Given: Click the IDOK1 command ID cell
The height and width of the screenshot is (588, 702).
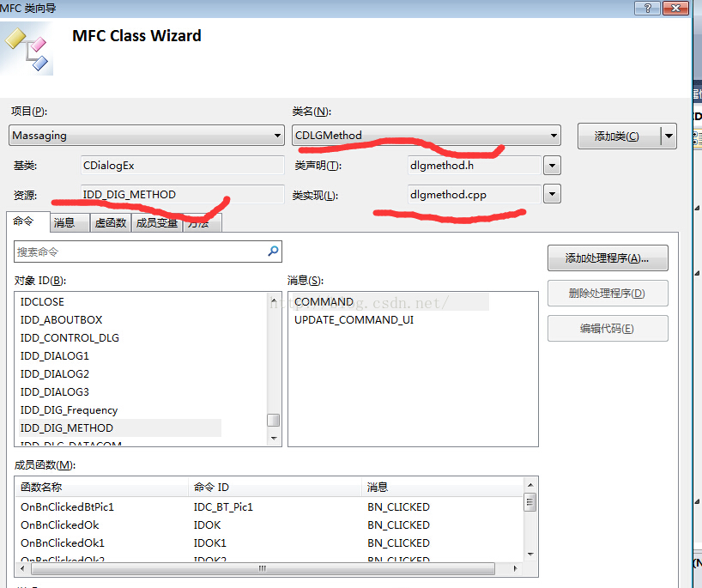Looking at the screenshot, I should pyautogui.click(x=210, y=543).
